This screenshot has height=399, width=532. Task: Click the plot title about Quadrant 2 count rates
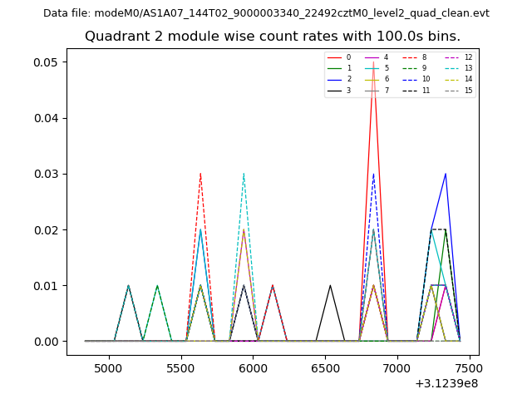pos(273,37)
